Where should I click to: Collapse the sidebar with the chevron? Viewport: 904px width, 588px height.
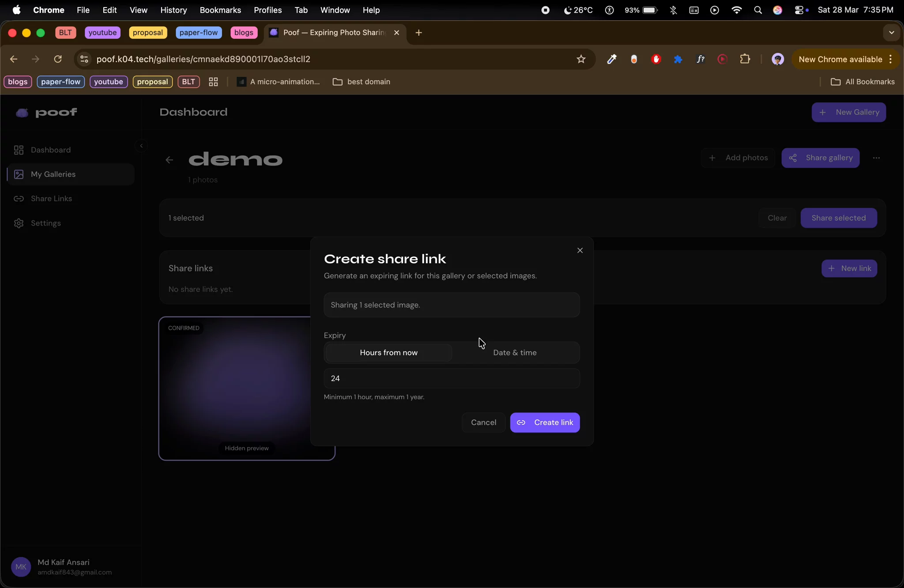point(141,146)
